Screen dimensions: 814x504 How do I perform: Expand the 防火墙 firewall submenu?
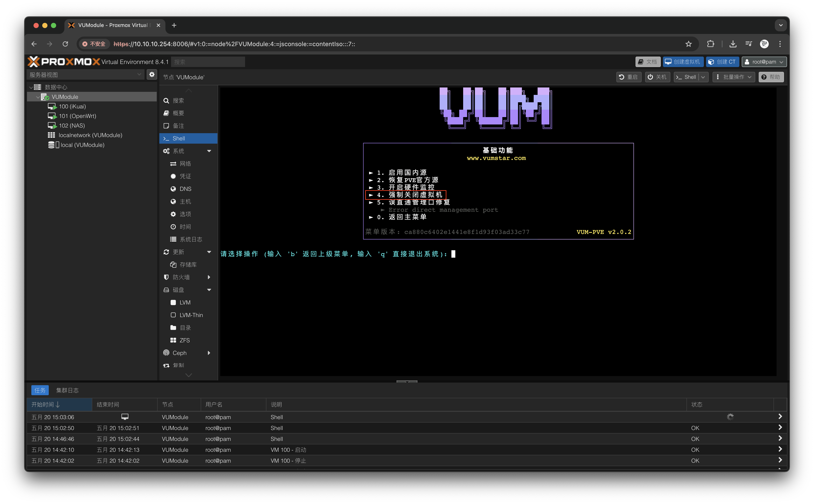[x=209, y=277]
